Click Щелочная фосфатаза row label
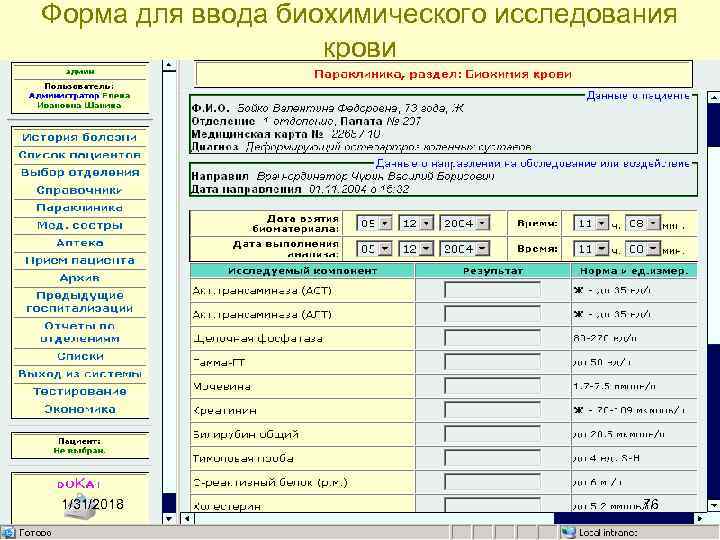 [258, 338]
